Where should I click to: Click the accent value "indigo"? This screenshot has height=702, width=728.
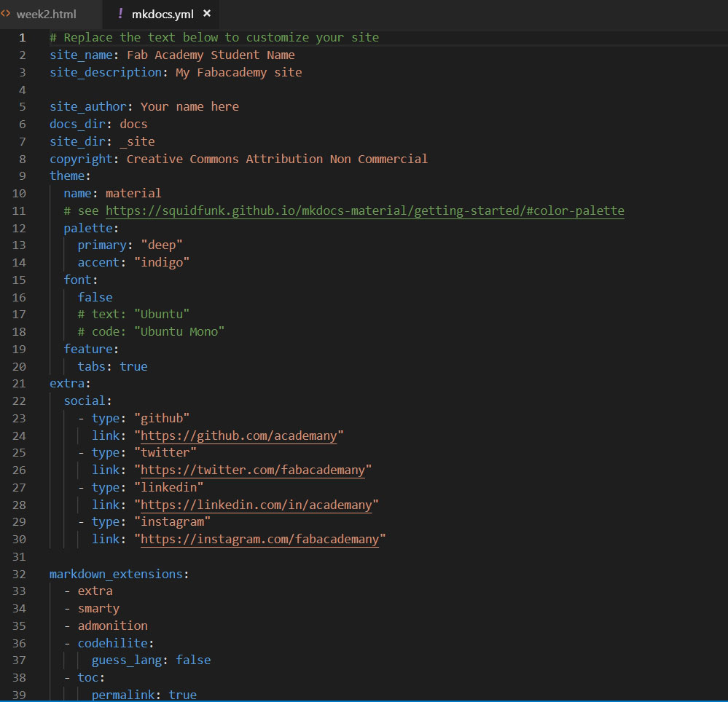pos(162,263)
